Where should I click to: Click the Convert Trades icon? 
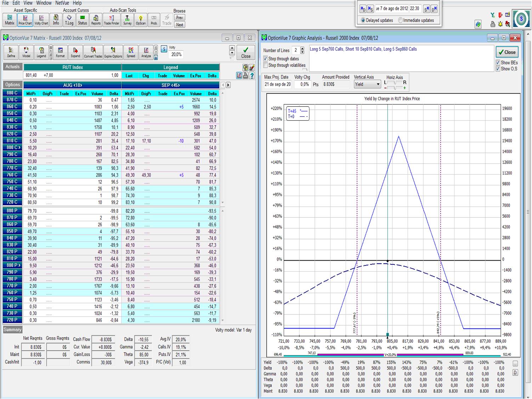(93, 52)
